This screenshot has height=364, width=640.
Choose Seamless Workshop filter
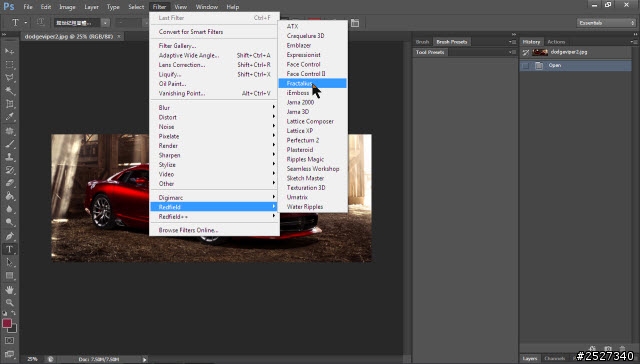(x=312, y=169)
